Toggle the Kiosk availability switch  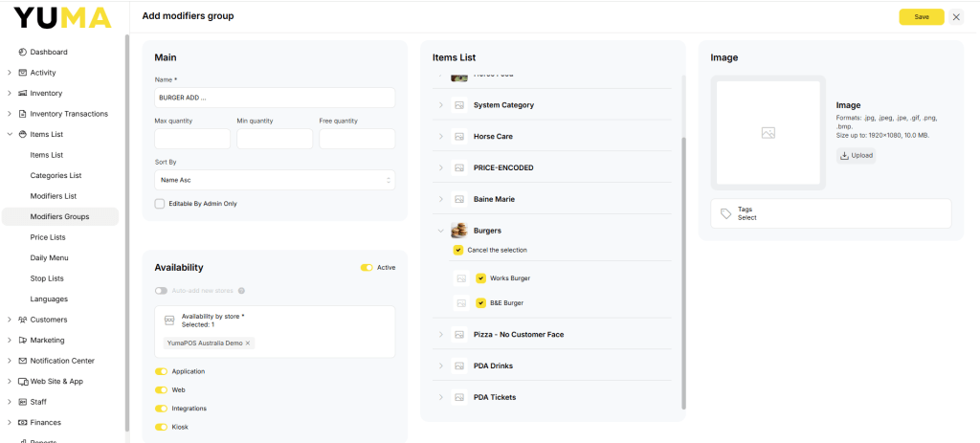pos(161,427)
